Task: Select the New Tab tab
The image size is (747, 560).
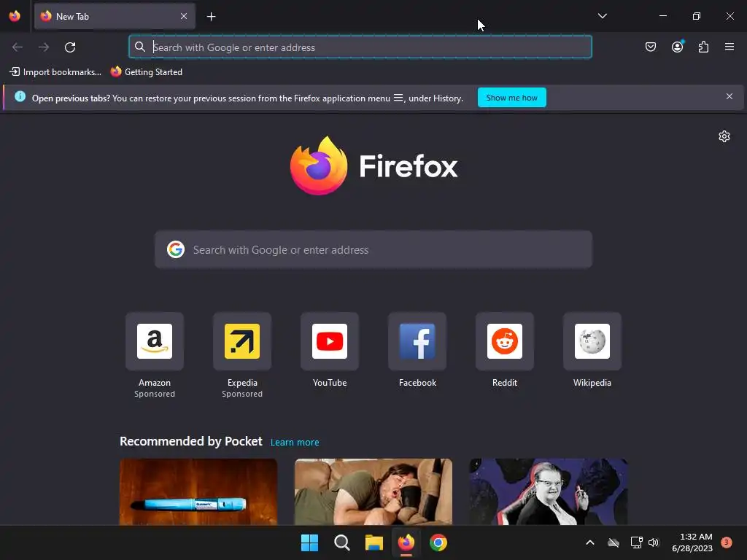Action: point(115,16)
